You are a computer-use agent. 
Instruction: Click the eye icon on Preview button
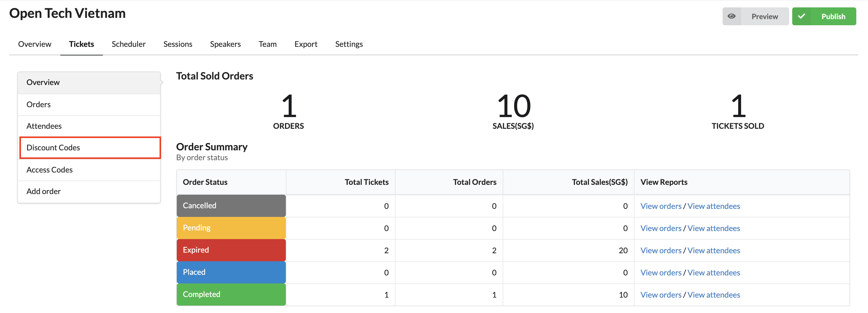point(731,16)
